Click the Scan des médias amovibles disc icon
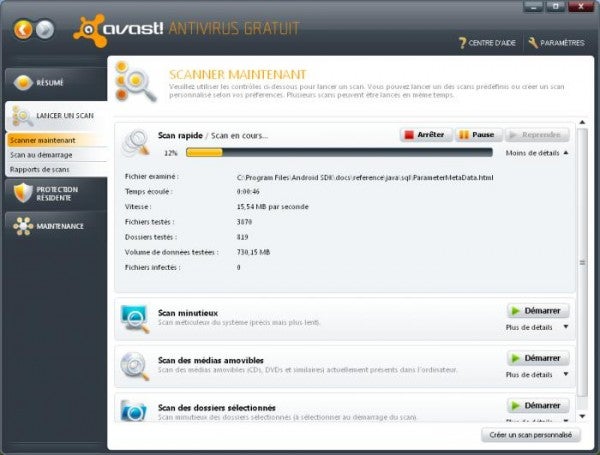600x455 pixels. [136, 365]
